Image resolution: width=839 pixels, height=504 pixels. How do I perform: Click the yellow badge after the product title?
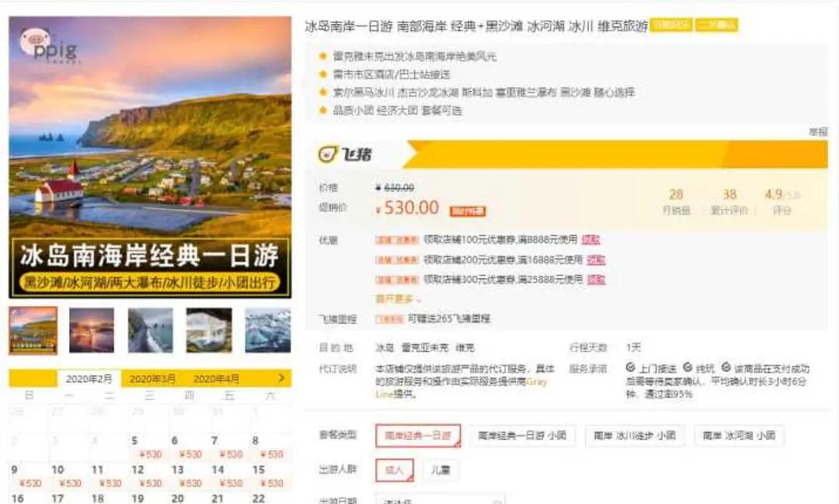675,24
